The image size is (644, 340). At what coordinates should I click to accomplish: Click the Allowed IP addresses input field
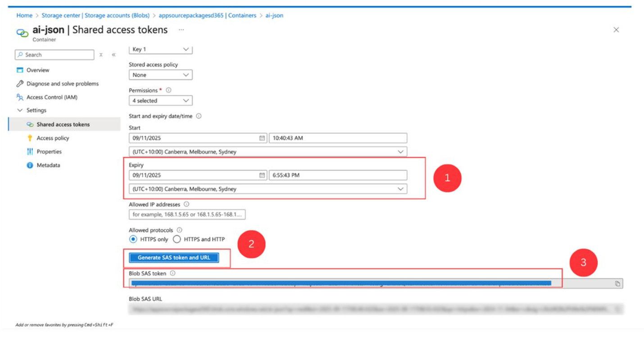click(x=187, y=215)
